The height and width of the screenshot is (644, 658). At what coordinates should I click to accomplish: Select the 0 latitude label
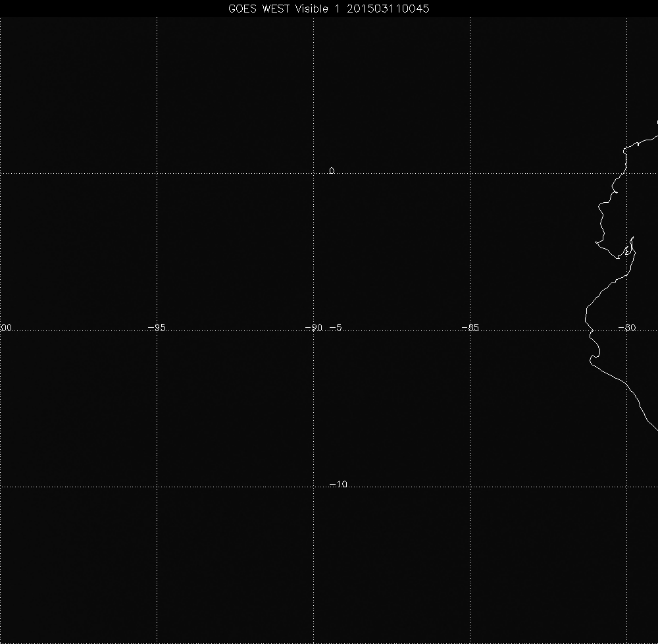tap(332, 171)
